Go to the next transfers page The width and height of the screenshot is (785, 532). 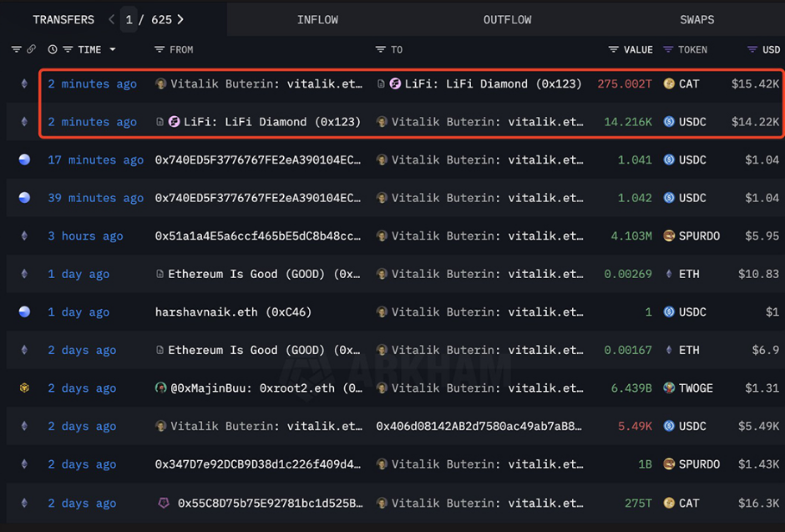181,19
